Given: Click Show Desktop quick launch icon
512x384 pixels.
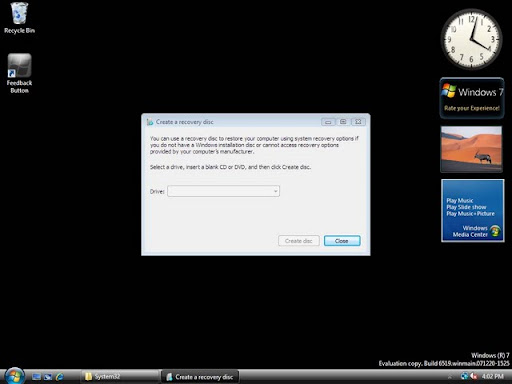Looking at the screenshot, I should 36,377.
